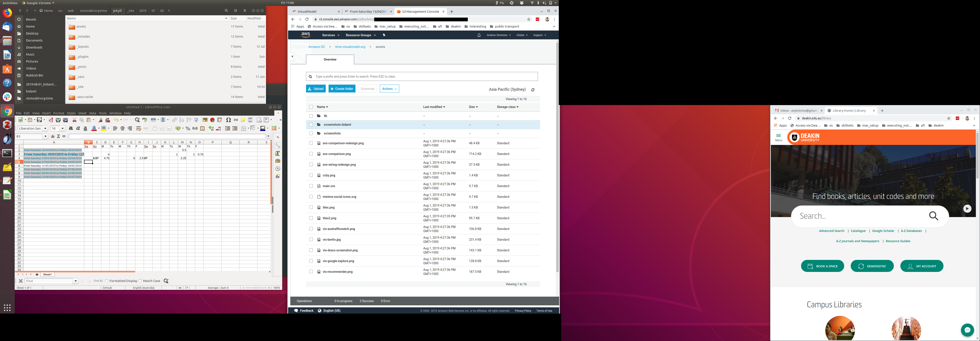Expand the font size dropdown
The width and height of the screenshot is (980, 341).
pos(63,129)
